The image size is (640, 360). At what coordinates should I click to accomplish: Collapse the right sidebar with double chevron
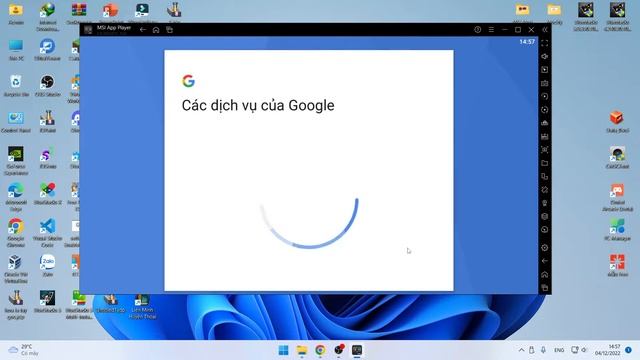tap(544, 30)
